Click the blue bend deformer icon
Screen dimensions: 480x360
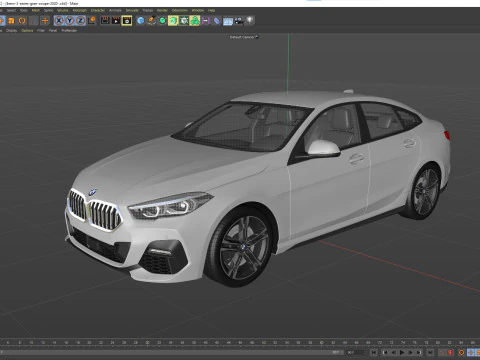[x=217, y=21]
